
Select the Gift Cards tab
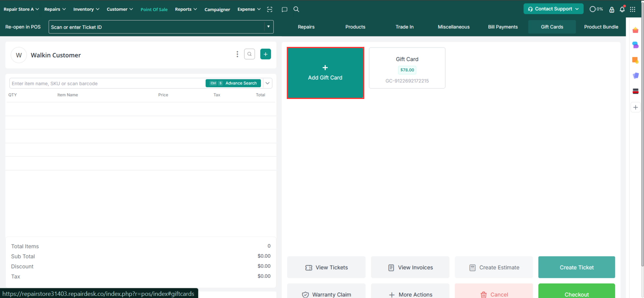[552, 27]
